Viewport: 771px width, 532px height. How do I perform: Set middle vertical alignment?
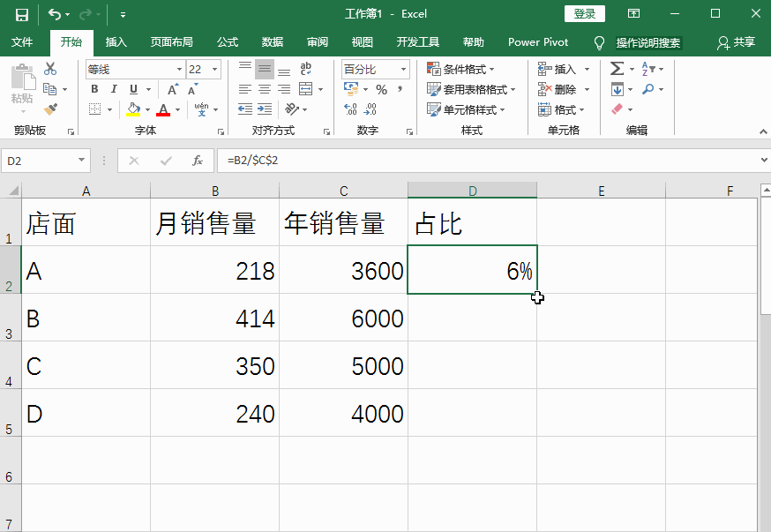tap(265, 69)
